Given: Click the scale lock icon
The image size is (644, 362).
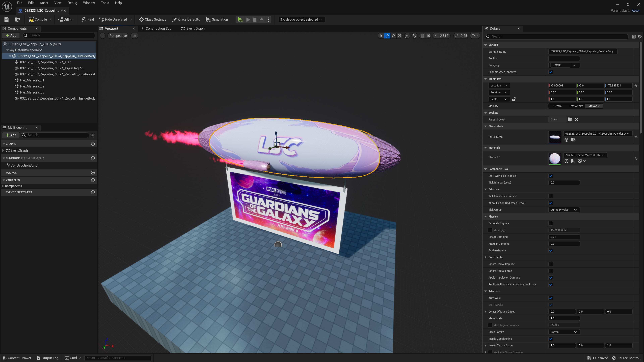Looking at the screenshot, I should [x=514, y=99].
